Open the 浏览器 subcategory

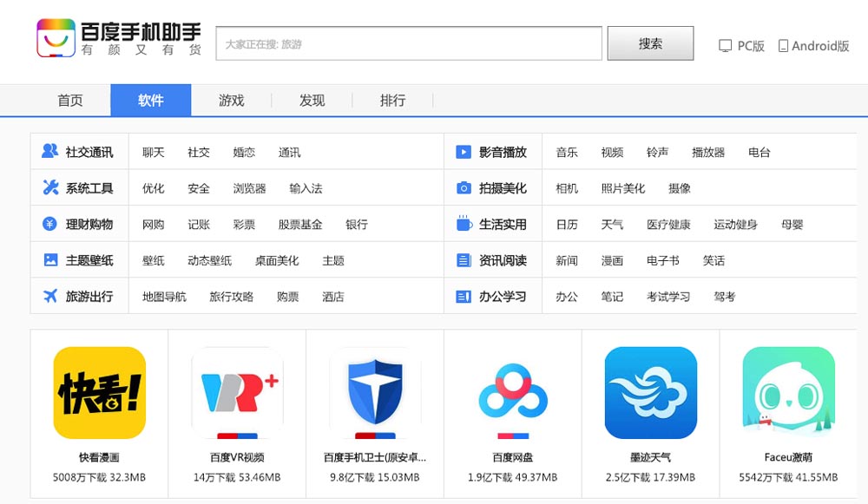(250, 188)
